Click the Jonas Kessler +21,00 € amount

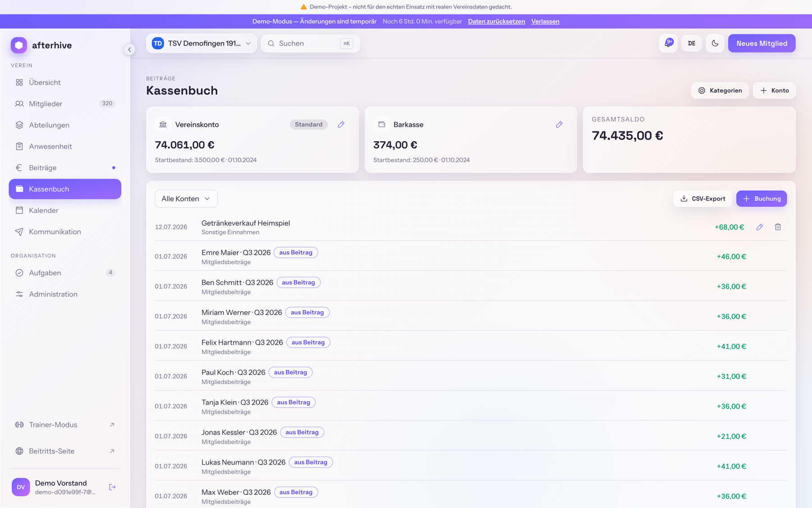pos(731,436)
